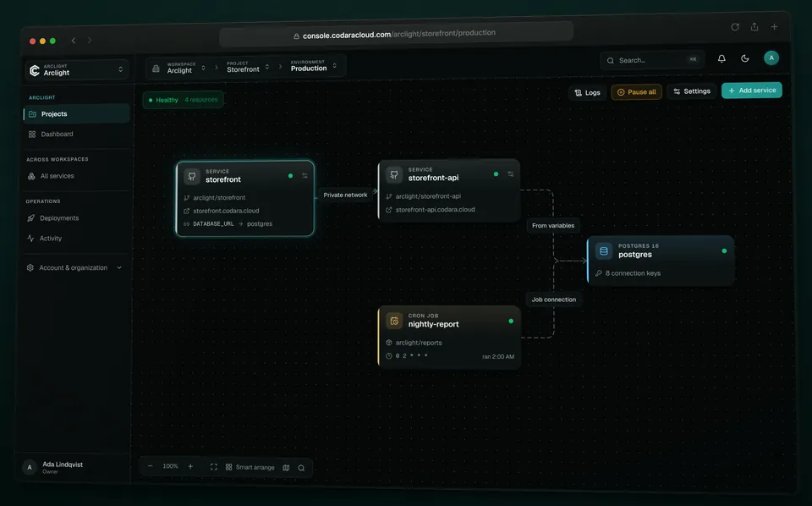Click Add service
Screen dimensions: 812x506
(752, 91)
